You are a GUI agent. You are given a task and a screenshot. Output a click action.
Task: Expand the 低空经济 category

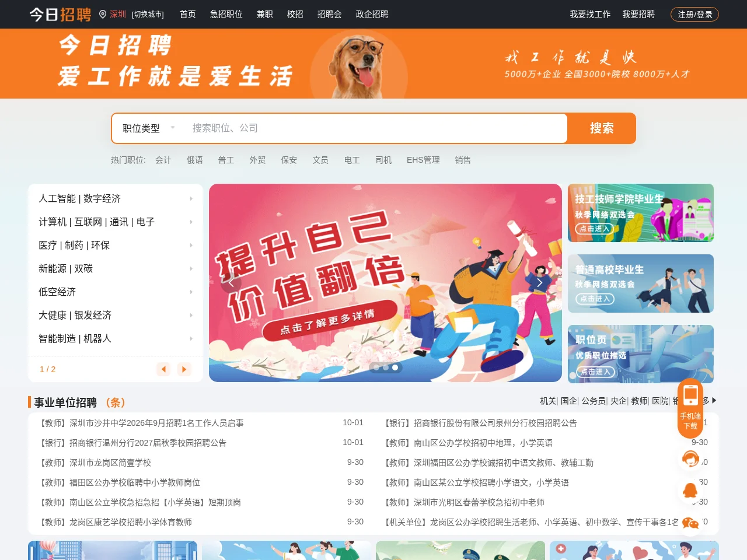tap(116, 292)
